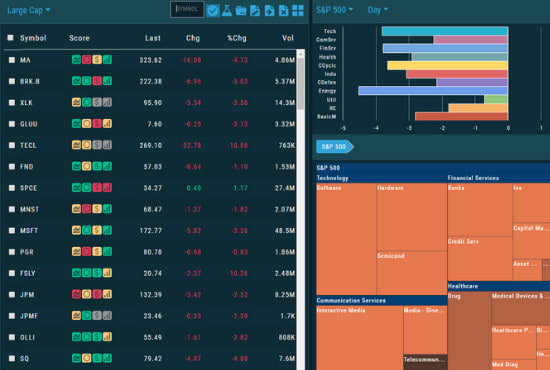Click the S&P 500 breadcrumb tag
550x370 pixels.
[x=335, y=147]
